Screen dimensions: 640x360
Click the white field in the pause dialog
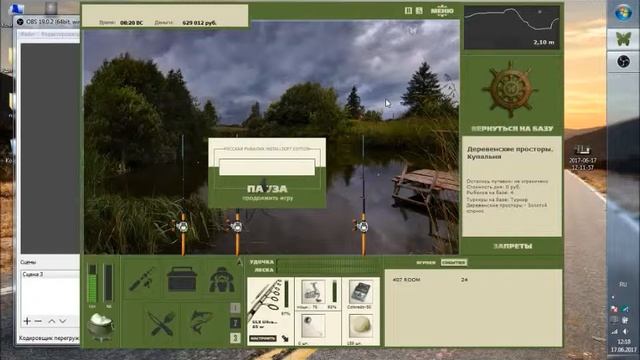pyautogui.click(x=267, y=167)
